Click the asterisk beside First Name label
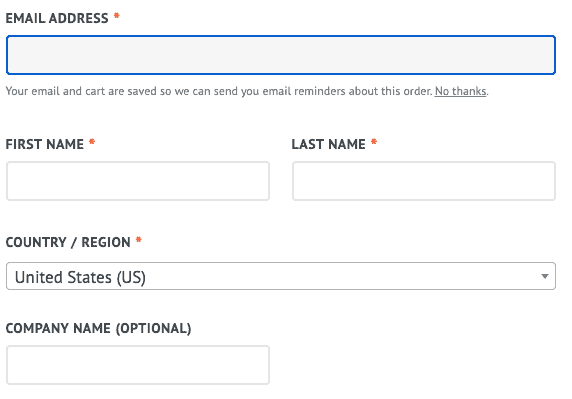572x399 pixels. tap(92, 143)
